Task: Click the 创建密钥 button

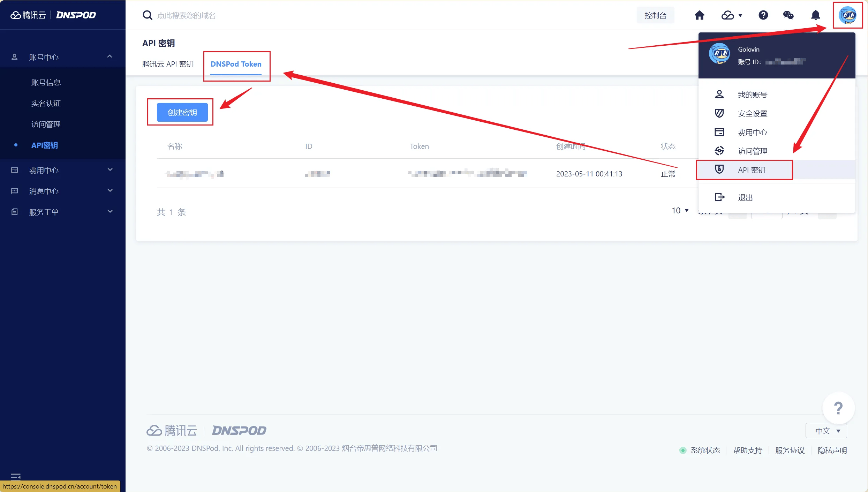Action: [x=182, y=112]
